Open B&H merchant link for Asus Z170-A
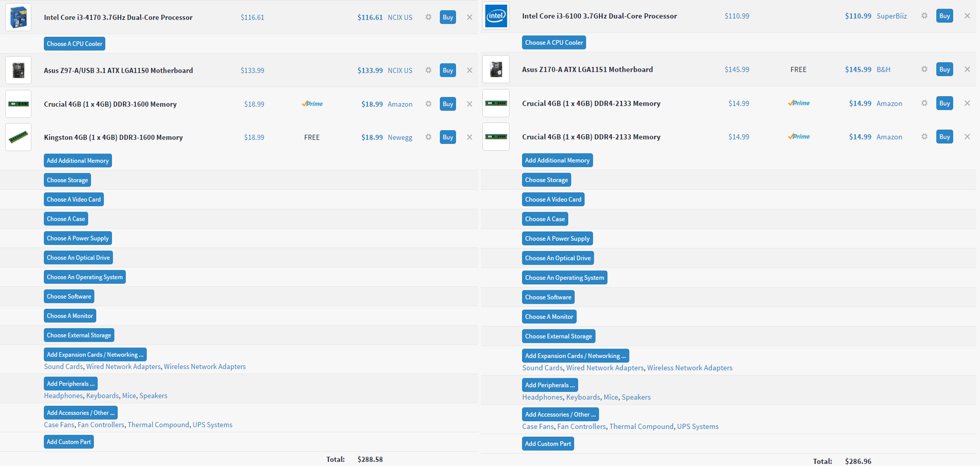 [x=884, y=69]
